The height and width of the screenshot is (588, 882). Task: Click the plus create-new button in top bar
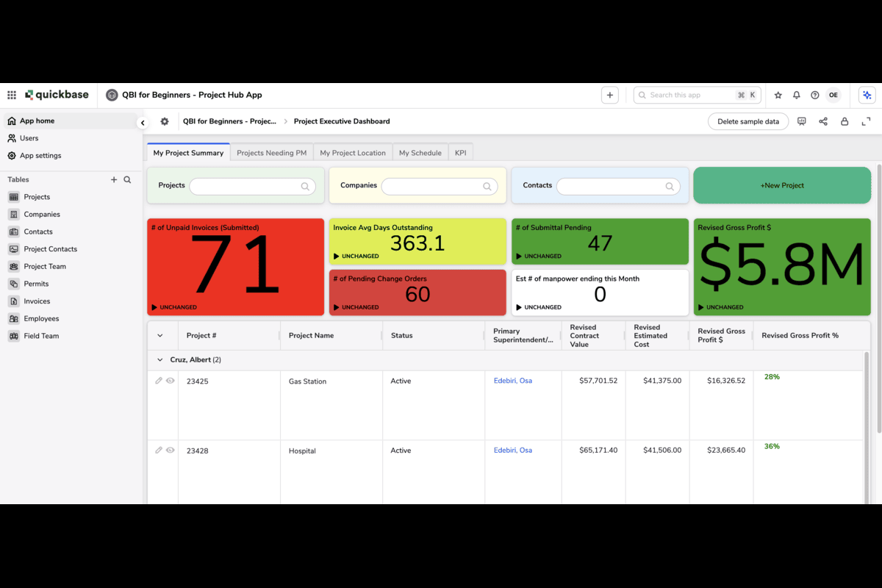609,95
